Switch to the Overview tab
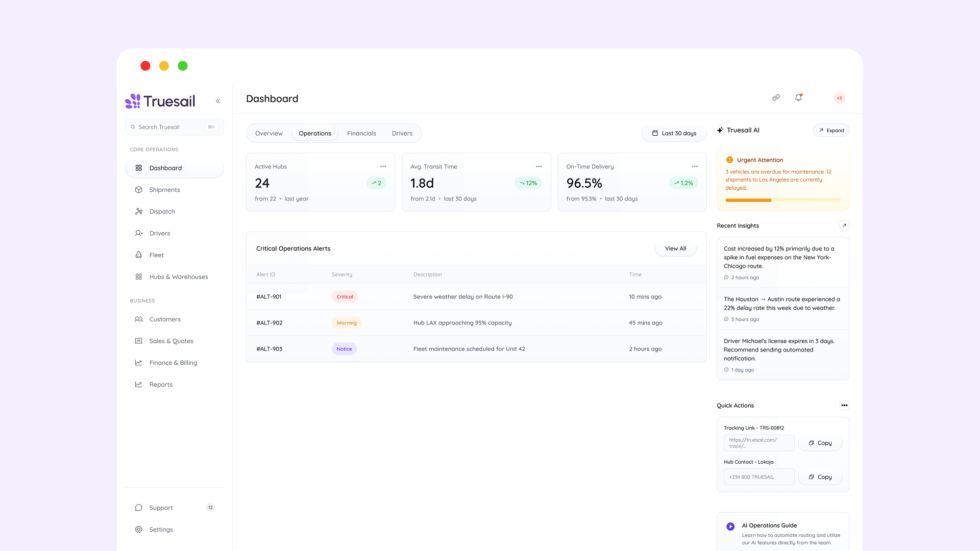Viewport: 980px width, 551px height. (x=268, y=133)
